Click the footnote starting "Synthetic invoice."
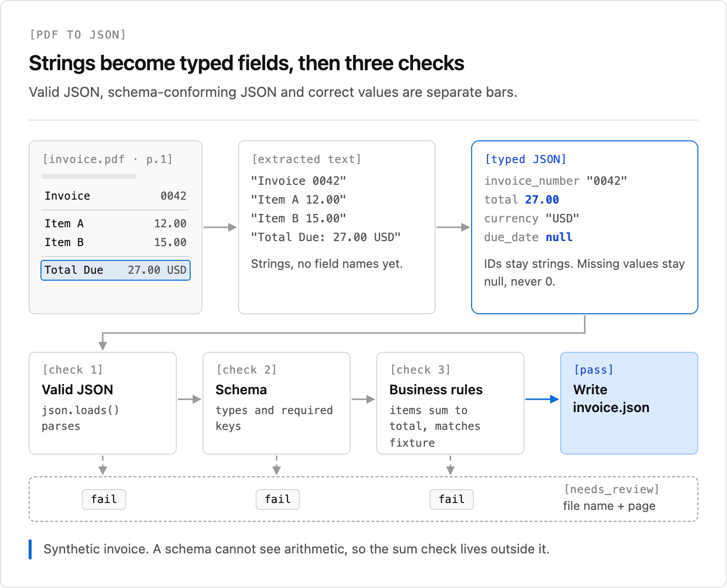The height and width of the screenshot is (588, 727). tap(296, 549)
